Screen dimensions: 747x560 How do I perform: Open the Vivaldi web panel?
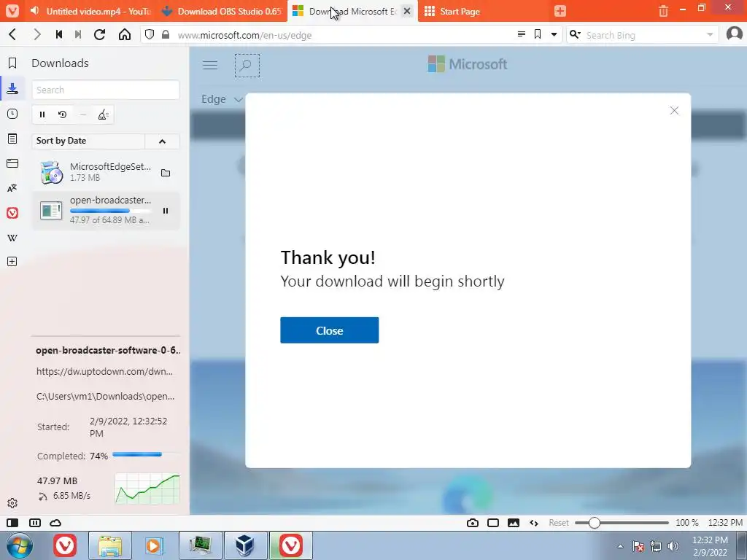pos(12,213)
